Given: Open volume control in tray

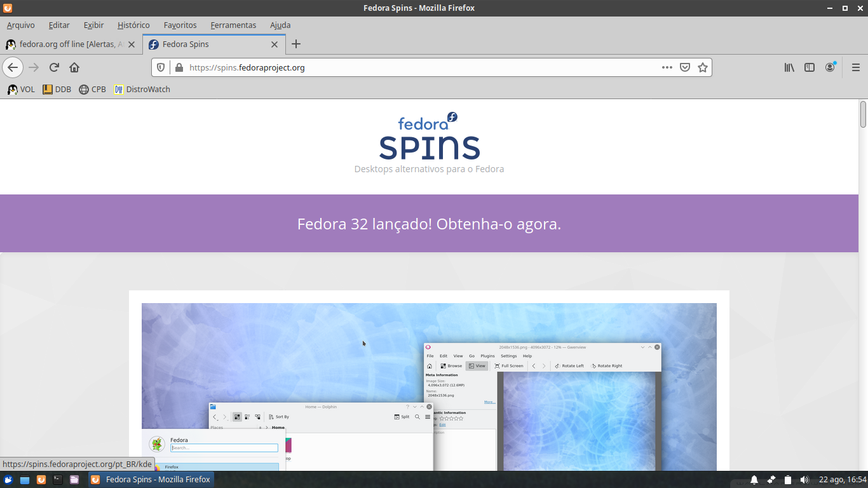Looking at the screenshot, I should [804, 480].
